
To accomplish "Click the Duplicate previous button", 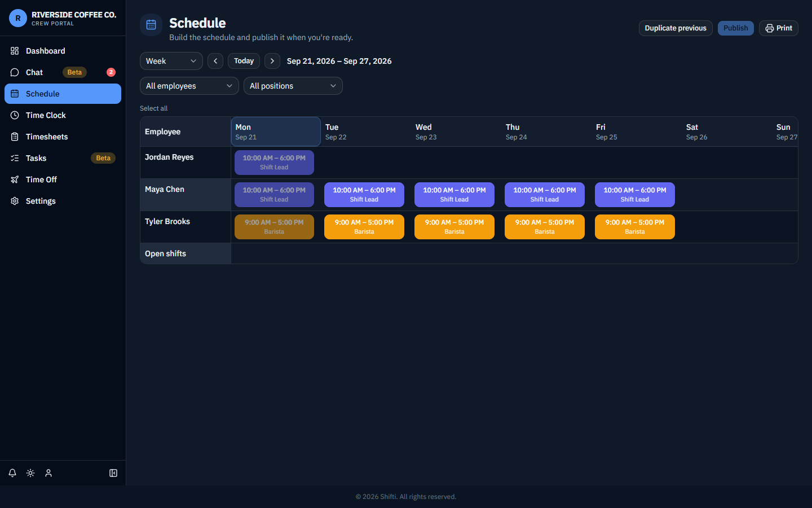I will [x=676, y=28].
